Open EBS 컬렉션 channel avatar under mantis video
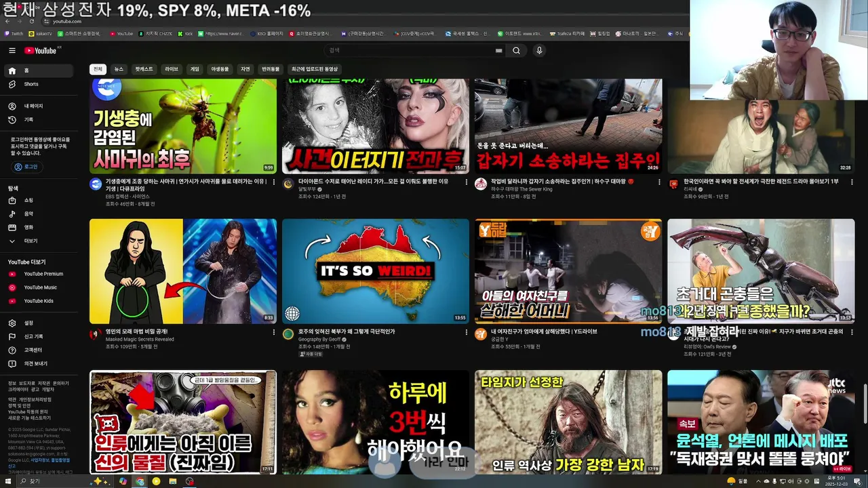The height and width of the screenshot is (488, 868). (96, 184)
